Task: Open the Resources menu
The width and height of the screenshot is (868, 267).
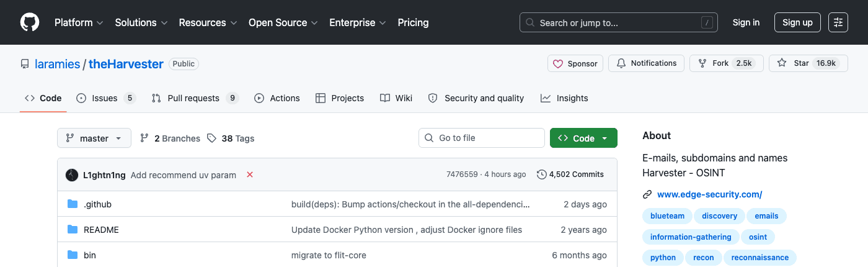Action: coord(208,22)
